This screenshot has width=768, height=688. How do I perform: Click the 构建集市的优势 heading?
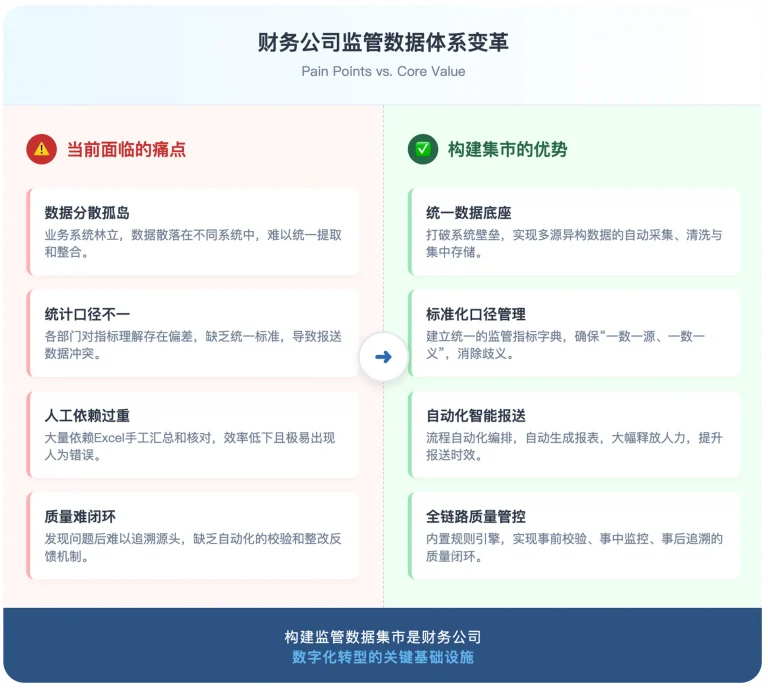point(507,149)
